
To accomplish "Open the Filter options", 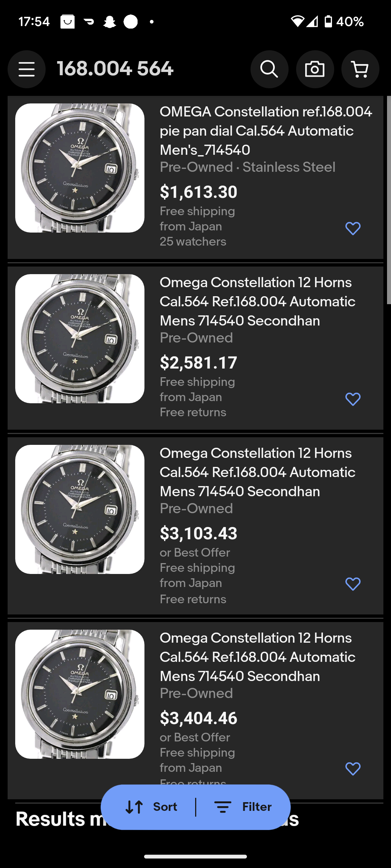I will tap(243, 807).
